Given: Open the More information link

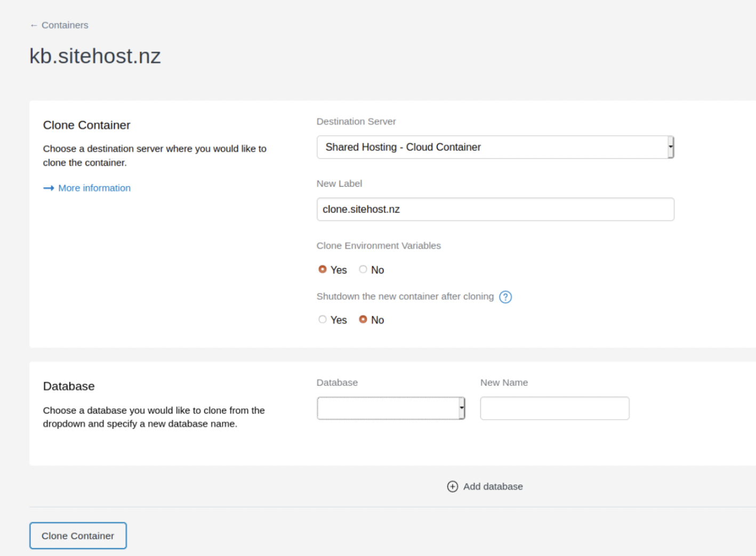Looking at the screenshot, I should tap(94, 188).
